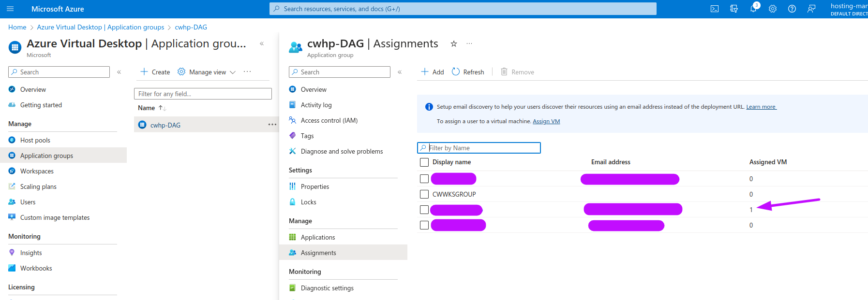
Task: Click Create in the application groups toolbar
Action: pos(155,72)
